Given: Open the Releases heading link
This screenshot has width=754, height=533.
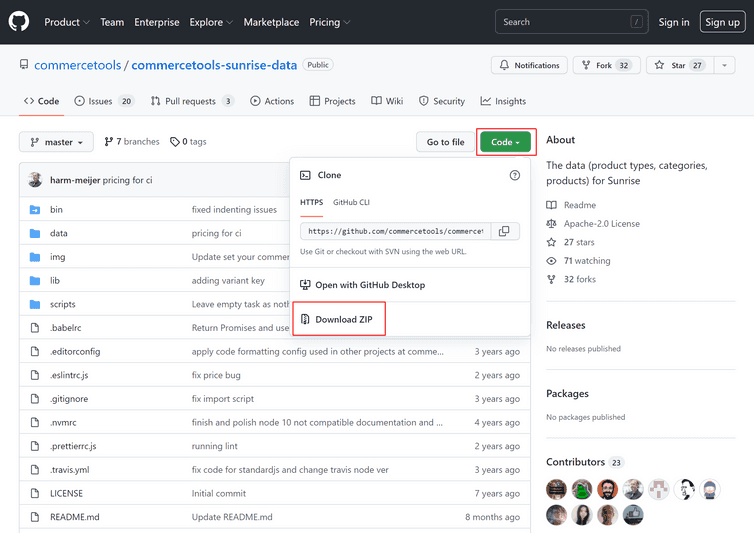Looking at the screenshot, I should point(566,325).
